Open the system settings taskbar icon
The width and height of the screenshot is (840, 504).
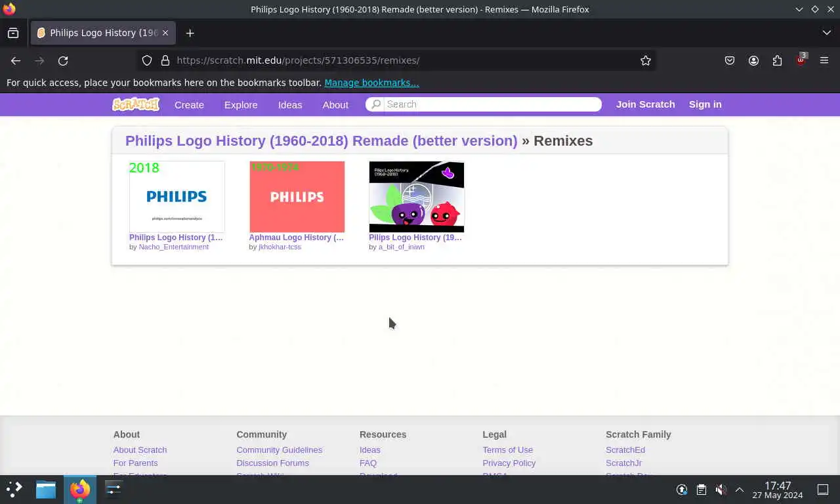point(114,489)
